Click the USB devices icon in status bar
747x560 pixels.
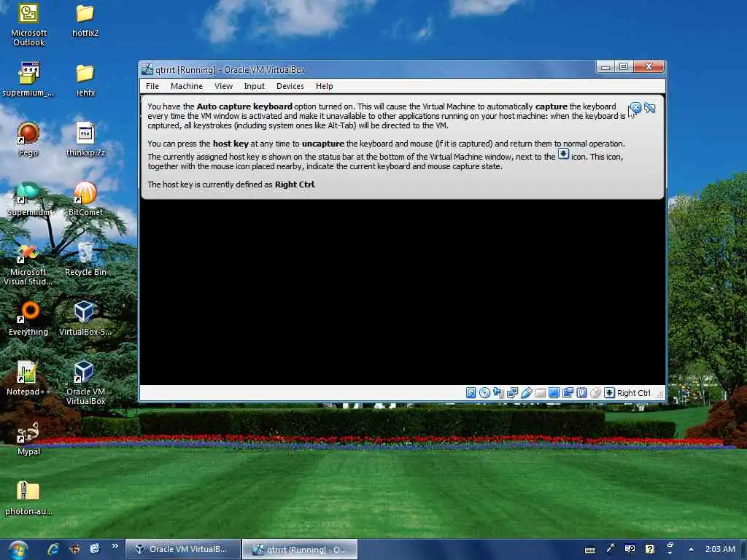[x=526, y=393]
